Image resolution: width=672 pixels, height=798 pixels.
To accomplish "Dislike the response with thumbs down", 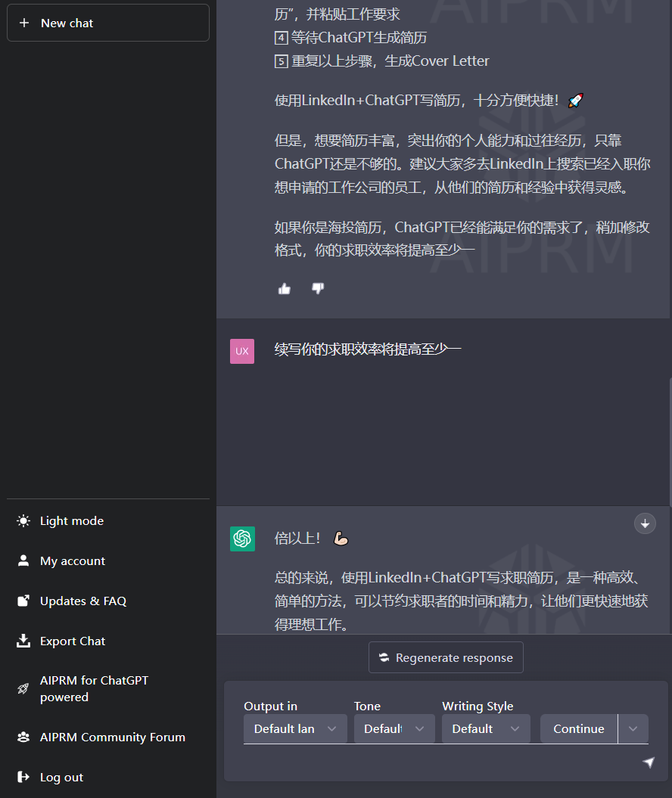I will (317, 288).
